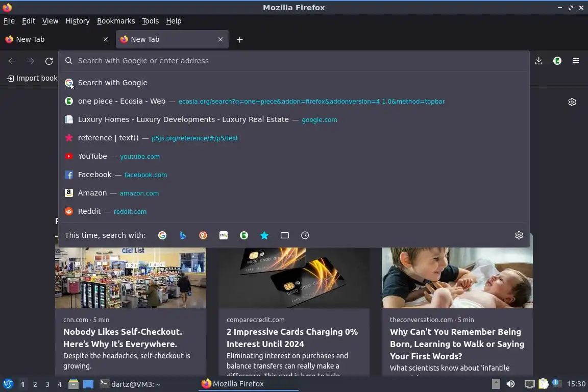Image resolution: width=588 pixels, height=392 pixels.
Task: Click the tray display icon
Action: pyautogui.click(x=529, y=384)
